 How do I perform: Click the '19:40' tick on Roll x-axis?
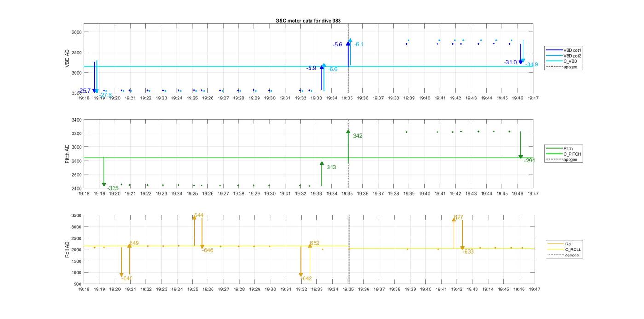pos(425,290)
